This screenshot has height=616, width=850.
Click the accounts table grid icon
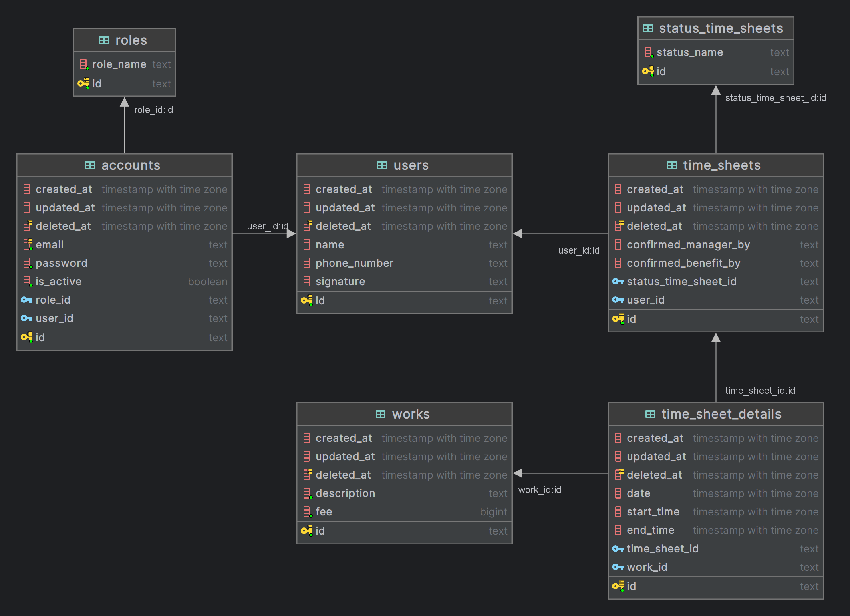pyautogui.click(x=90, y=165)
